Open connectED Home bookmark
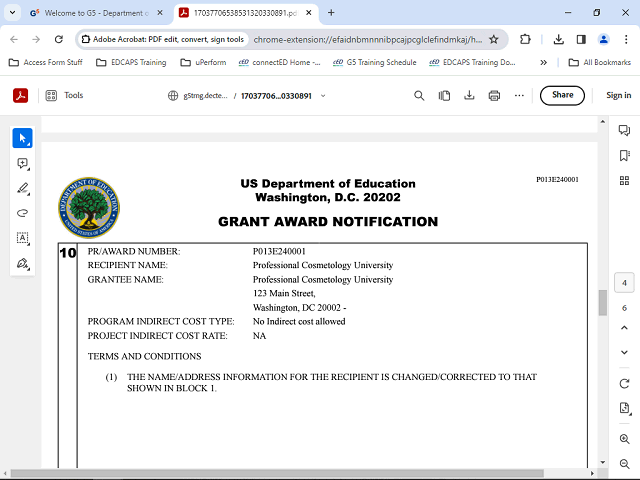 click(280, 62)
